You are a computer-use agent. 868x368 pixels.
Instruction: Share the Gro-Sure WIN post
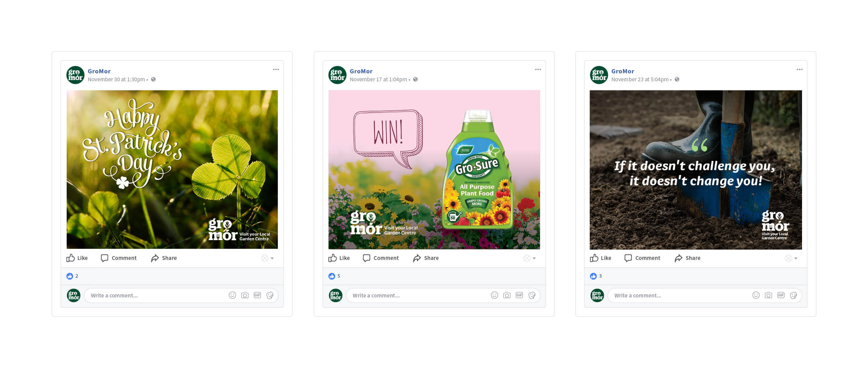[x=426, y=258]
